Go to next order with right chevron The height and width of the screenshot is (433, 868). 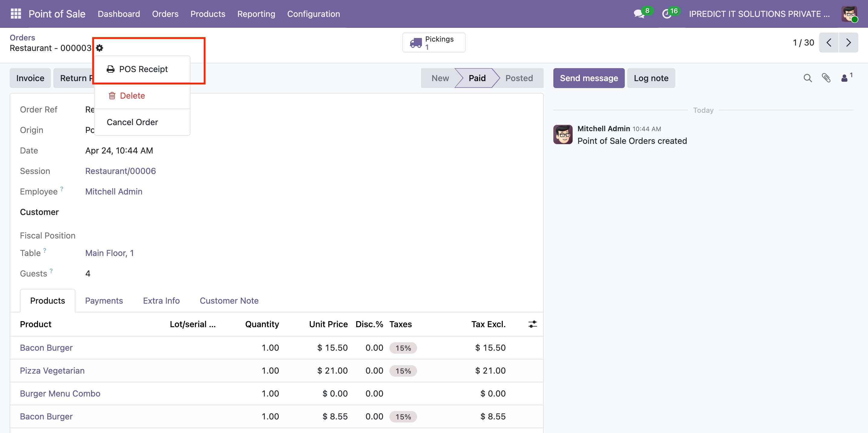click(x=848, y=43)
